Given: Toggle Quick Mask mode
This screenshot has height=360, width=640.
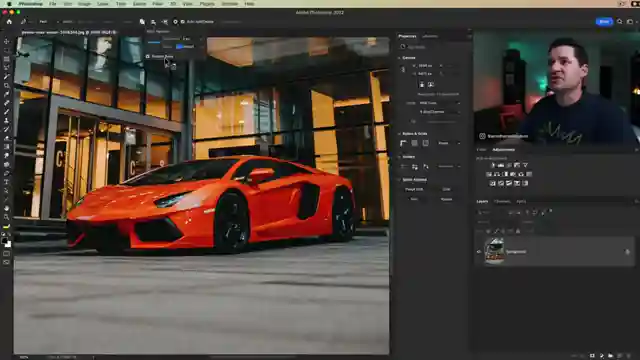Looking at the screenshot, I should 6,254.
